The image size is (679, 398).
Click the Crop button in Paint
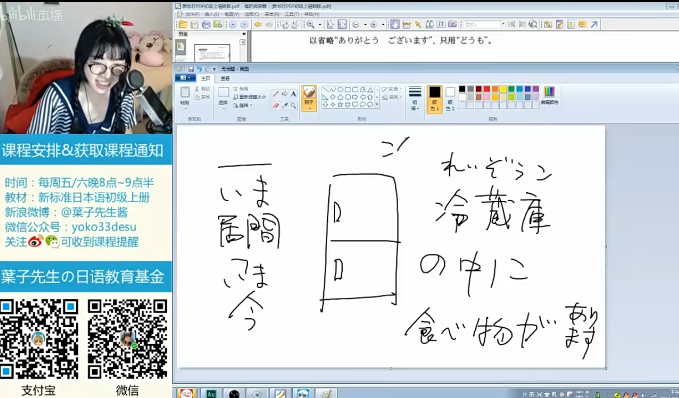241,89
